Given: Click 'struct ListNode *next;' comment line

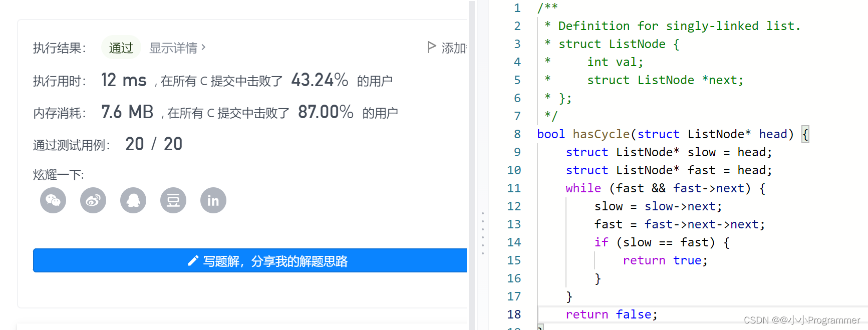Looking at the screenshot, I should [665, 80].
